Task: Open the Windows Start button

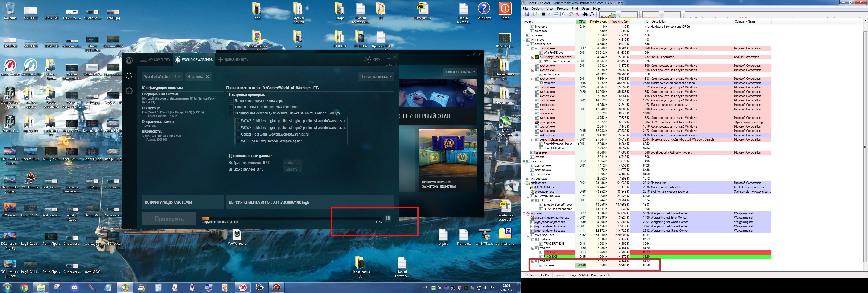Action: pos(7,288)
